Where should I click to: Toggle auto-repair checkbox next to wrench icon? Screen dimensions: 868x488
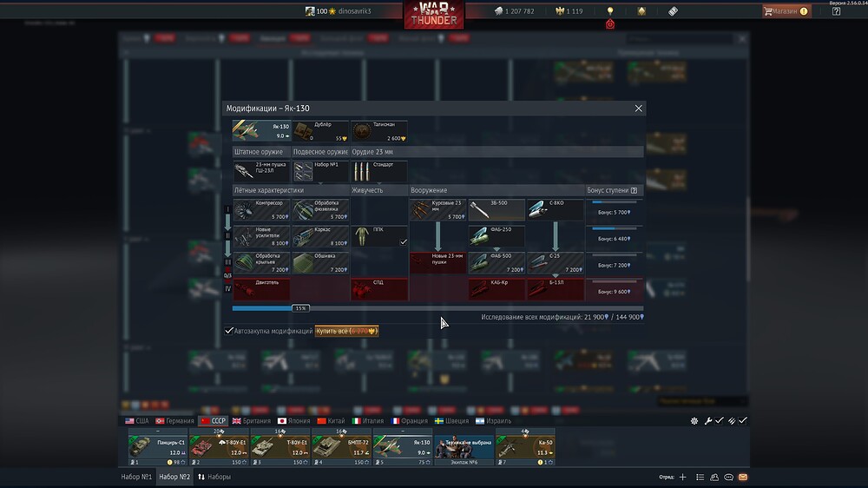coord(719,421)
